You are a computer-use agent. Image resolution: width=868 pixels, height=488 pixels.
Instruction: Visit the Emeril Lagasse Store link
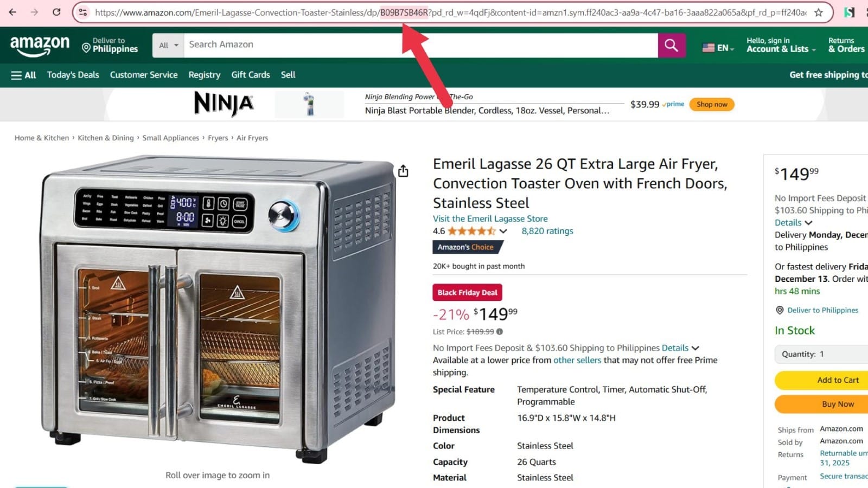(x=490, y=219)
